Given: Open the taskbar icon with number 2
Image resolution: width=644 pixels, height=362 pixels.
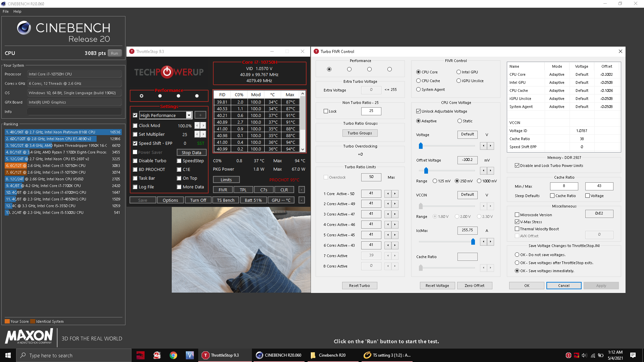Looking at the screenshot, I should [x=157, y=355].
